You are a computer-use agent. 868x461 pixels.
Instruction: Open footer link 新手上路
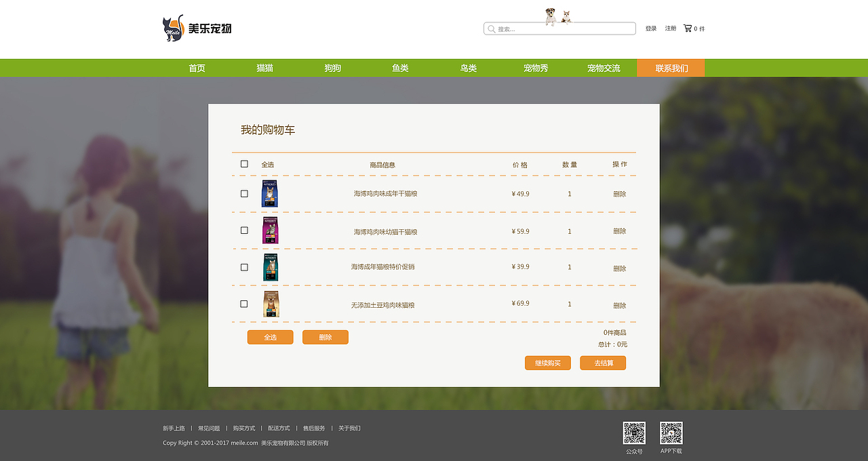[174, 428]
